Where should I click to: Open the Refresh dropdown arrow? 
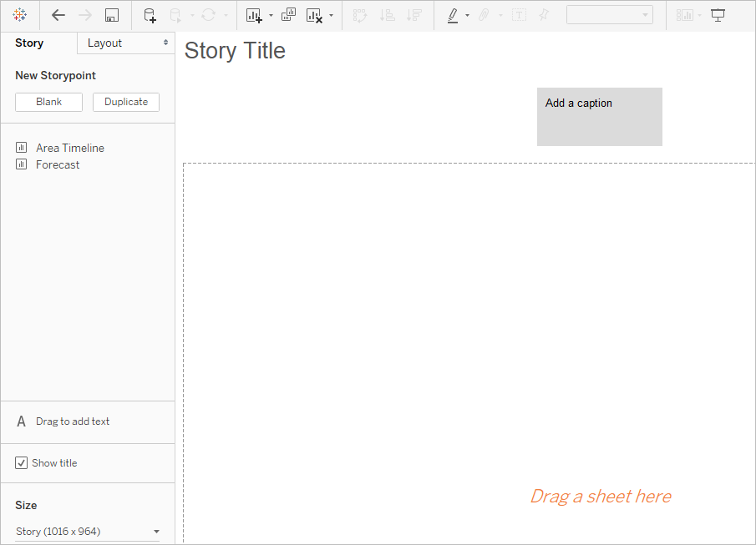[226, 15]
